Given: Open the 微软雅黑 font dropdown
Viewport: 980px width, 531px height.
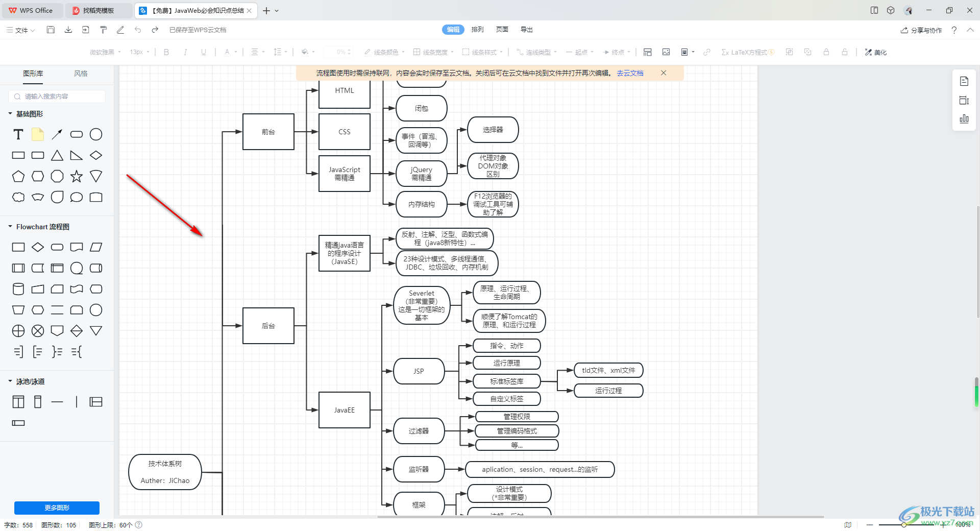Looking at the screenshot, I should 105,52.
